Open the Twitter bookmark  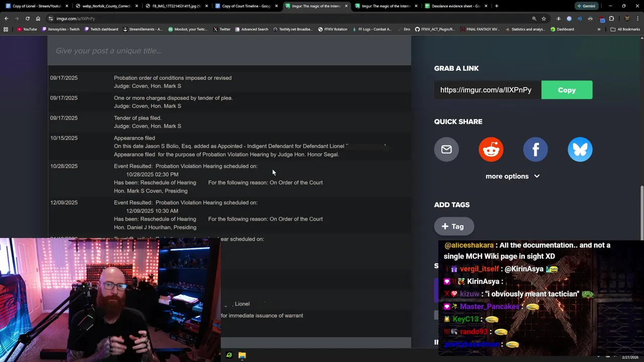tap(222, 29)
